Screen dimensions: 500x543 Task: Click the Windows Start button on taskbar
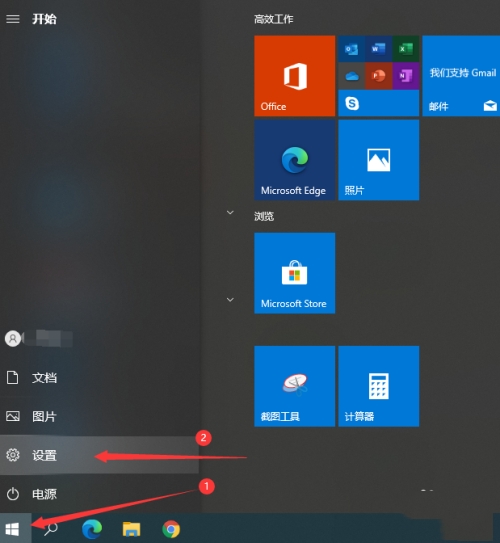[13, 529]
